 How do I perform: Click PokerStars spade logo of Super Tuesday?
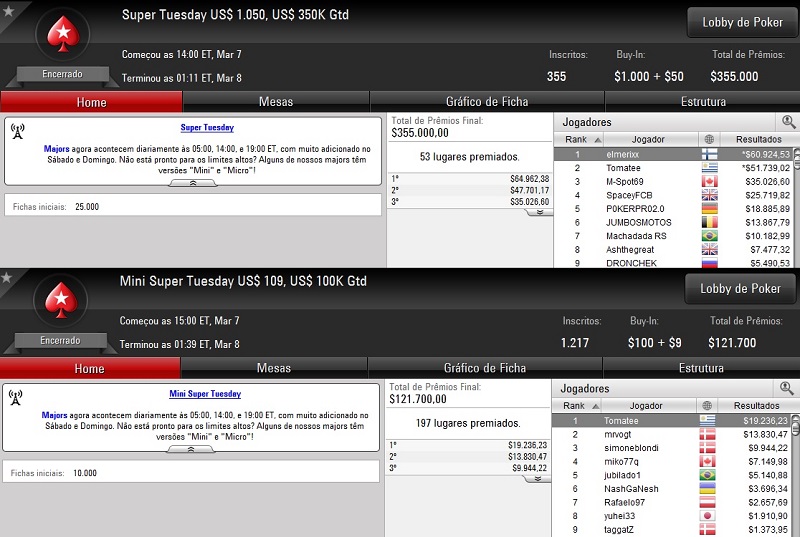click(63, 34)
